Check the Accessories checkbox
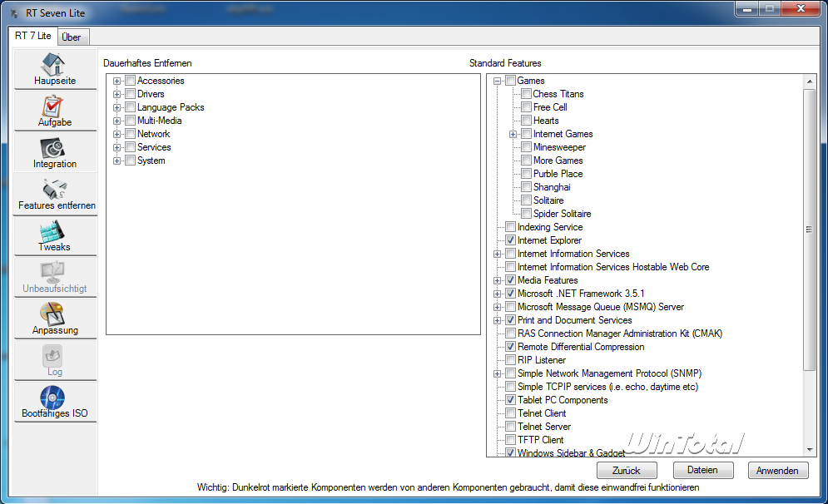 (131, 81)
